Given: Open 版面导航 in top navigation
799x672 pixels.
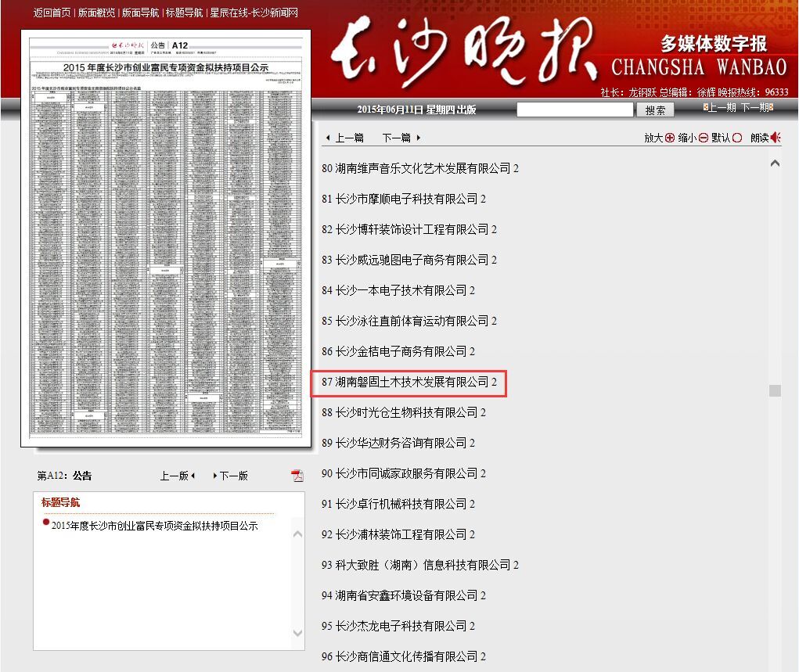Looking at the screenshot, I should coord(140,13).
